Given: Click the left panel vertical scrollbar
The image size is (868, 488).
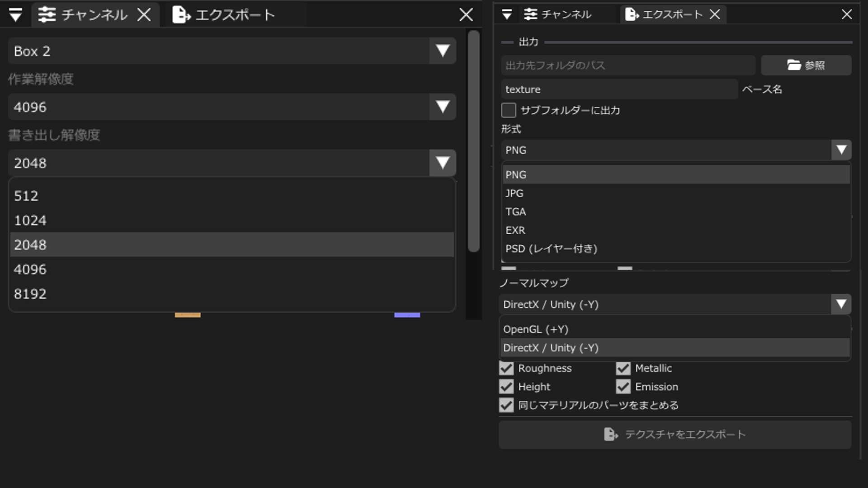Looking at the screenshot, I should click(x=473, y=141).
